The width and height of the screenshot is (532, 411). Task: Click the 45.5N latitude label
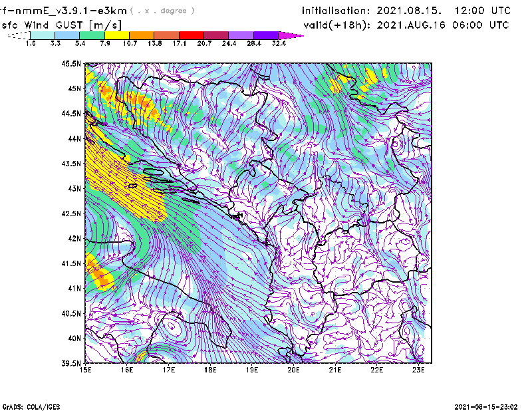click(x=71, y=64)
